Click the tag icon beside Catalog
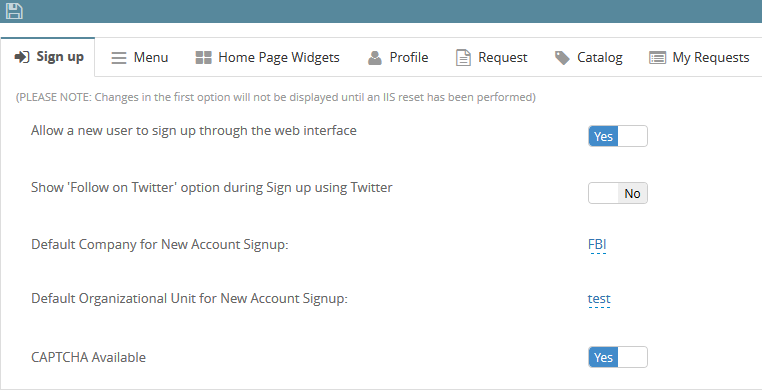 pos(562,58)
